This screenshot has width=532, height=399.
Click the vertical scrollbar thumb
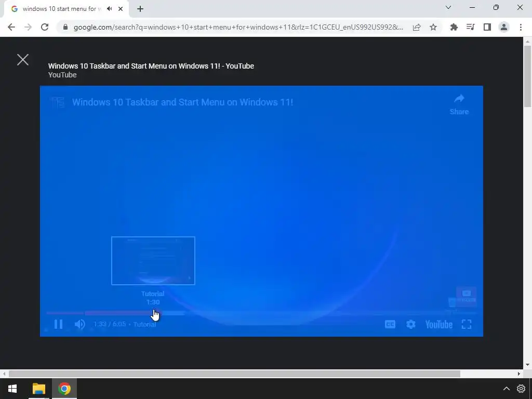tap(527, 76)
